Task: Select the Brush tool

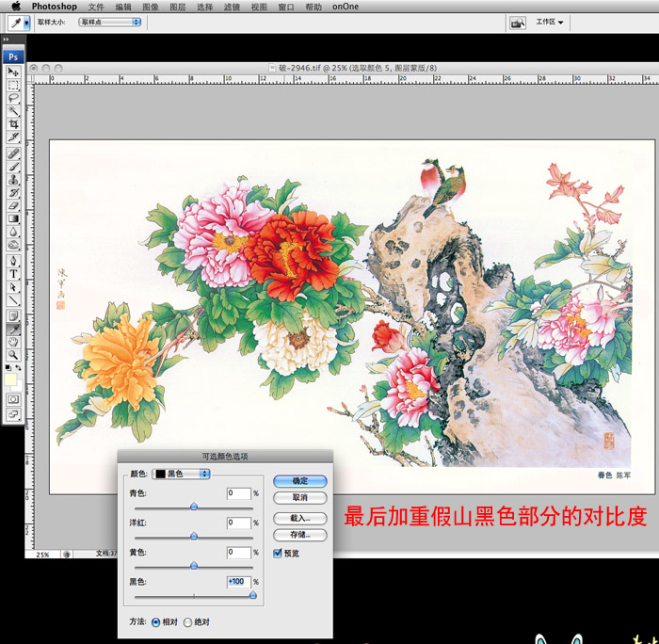Action: (x=13, y=167)
